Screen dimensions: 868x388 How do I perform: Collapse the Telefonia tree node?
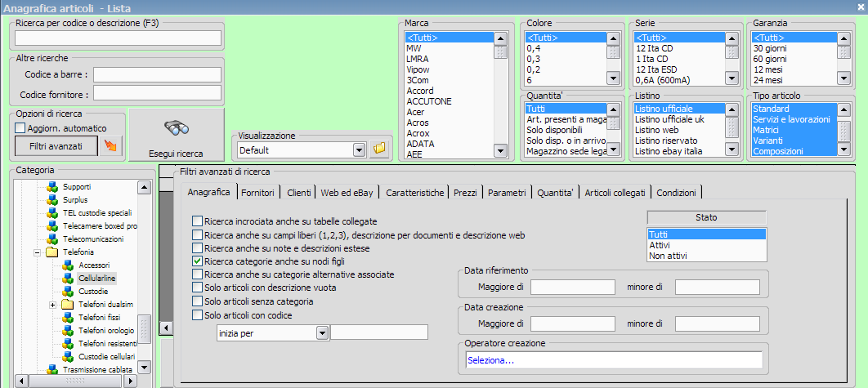click(37, 252)
